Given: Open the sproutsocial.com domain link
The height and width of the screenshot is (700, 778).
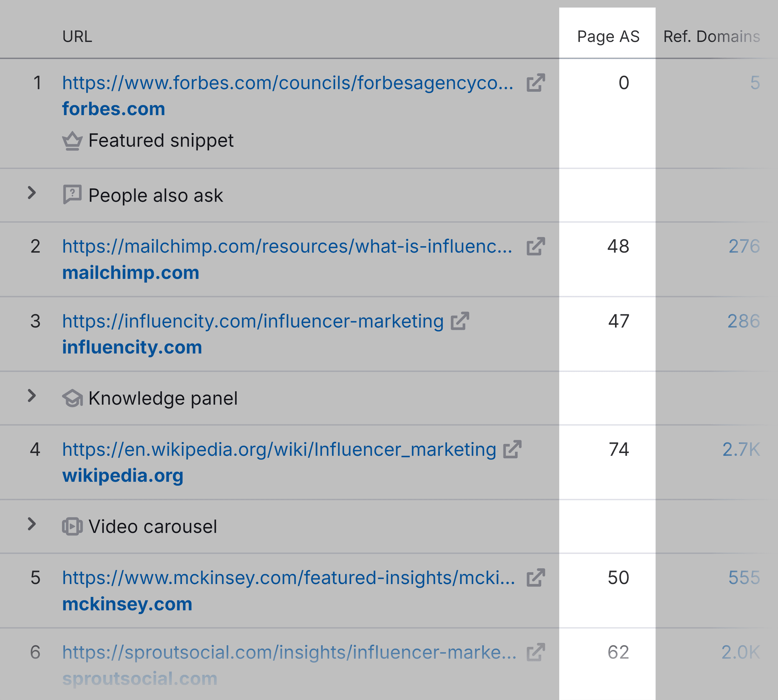Looking at the screenshot, I should [140, 679].
